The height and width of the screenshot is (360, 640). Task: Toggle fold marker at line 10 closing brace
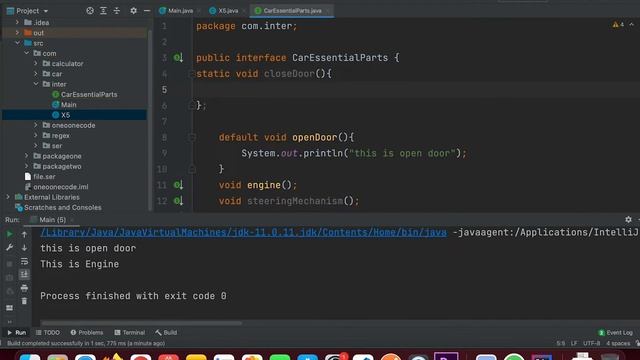(191, 169)
